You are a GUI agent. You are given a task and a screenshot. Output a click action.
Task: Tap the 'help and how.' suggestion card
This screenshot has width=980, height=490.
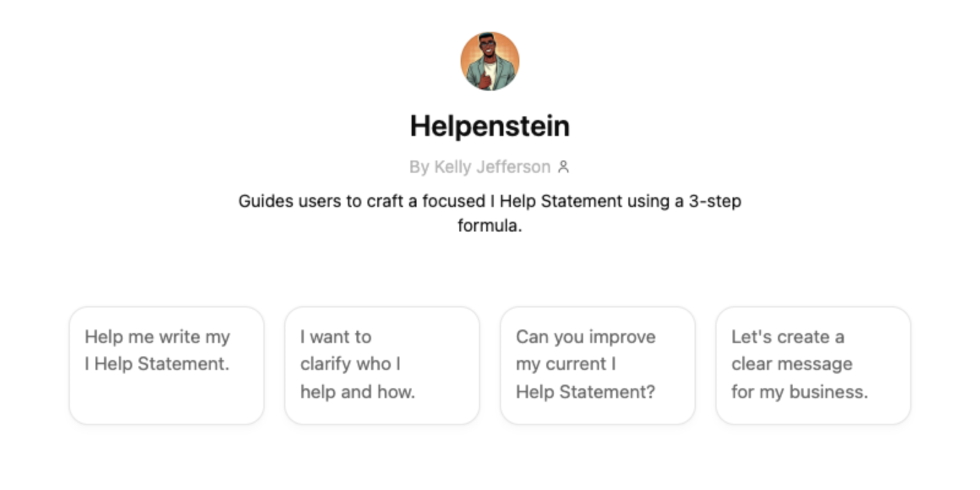[x=382, y=366]
